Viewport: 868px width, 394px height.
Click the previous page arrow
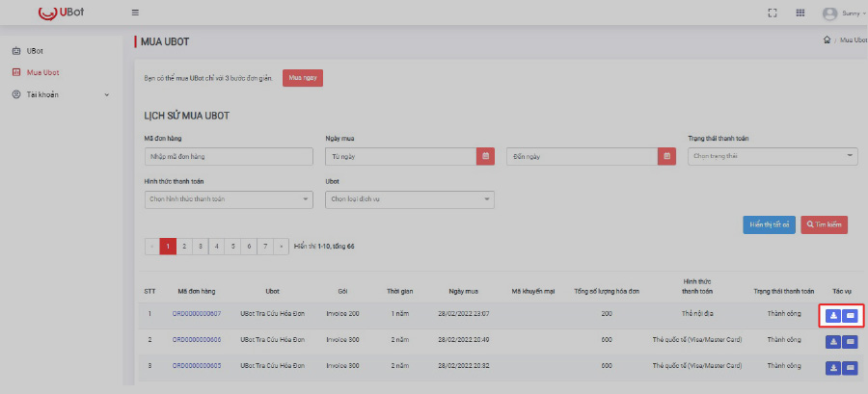pos(152,247)
